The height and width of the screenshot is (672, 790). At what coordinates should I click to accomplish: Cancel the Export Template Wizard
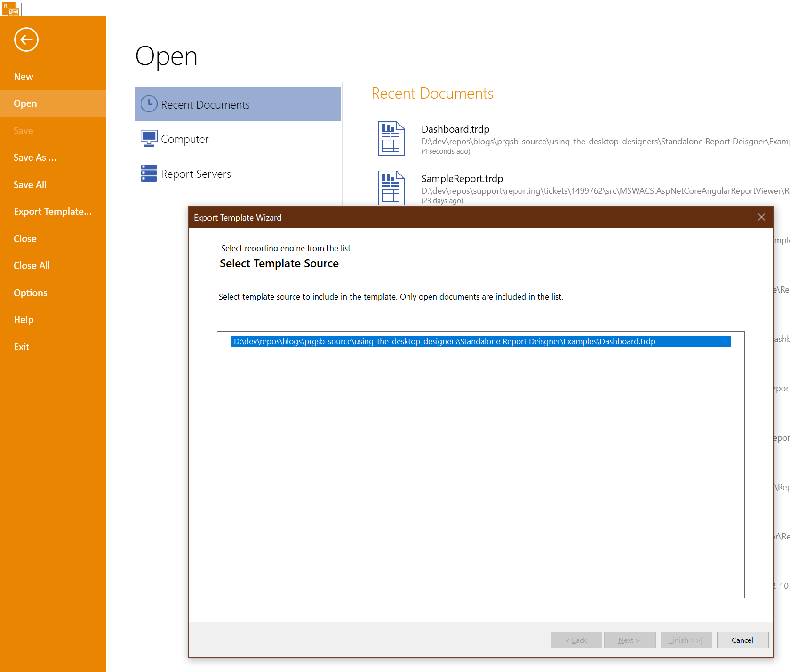click(x=742, y=640)
